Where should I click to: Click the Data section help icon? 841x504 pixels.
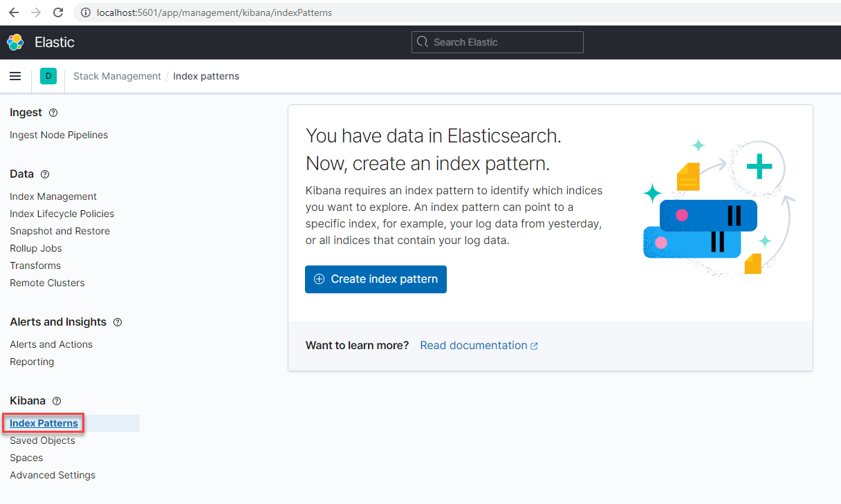45,174
